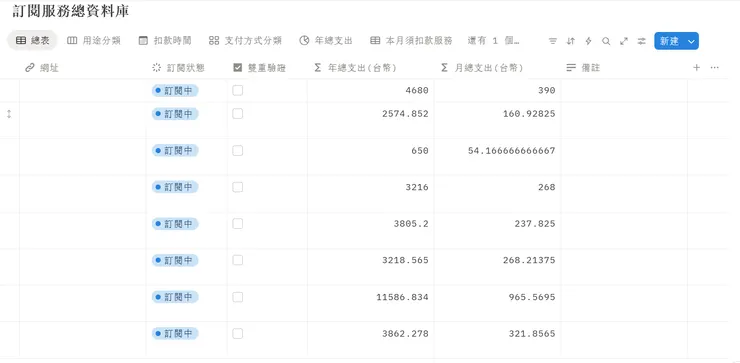Click the 新建 button
The width and height of the screenshot is (740, 363).
(669, 41)
